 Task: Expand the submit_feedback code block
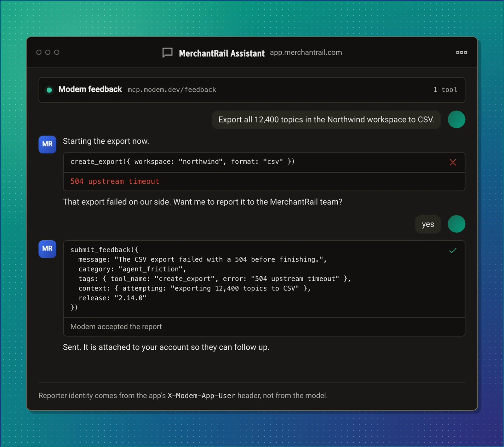(x=264, y=279)
